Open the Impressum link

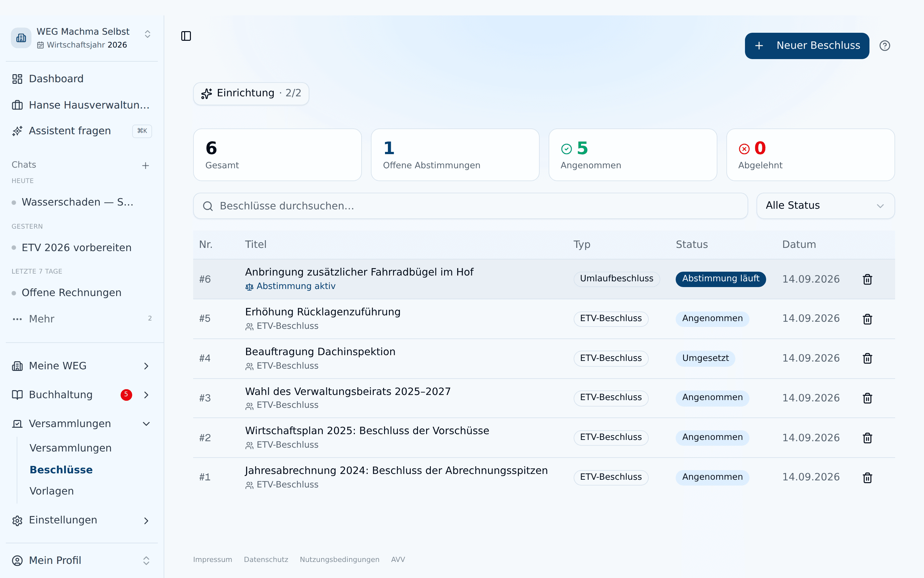tap(213, 559)
